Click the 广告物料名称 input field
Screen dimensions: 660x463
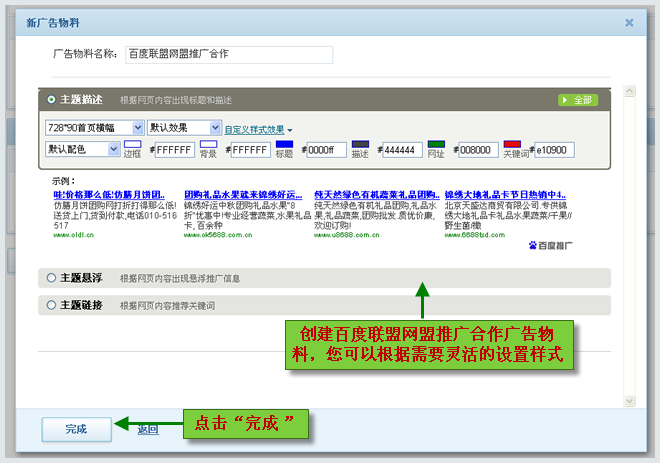click(x=229, y=55)
